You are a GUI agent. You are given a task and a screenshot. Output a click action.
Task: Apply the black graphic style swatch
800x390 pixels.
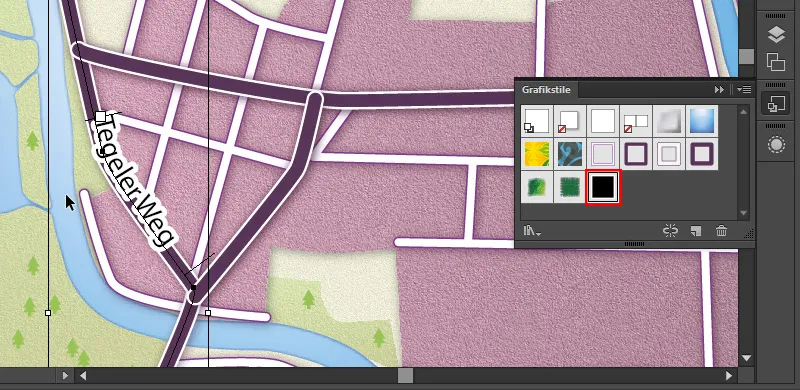[603, 187]
